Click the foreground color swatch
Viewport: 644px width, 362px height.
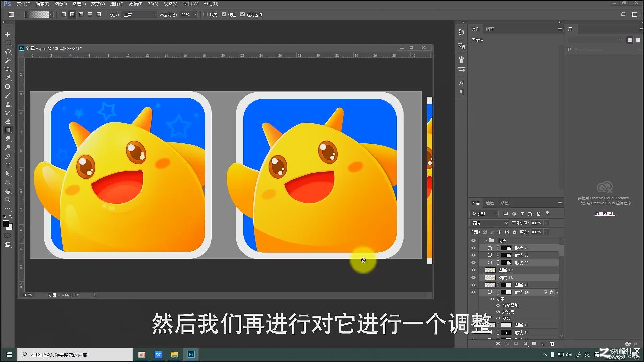click(6, 223)
